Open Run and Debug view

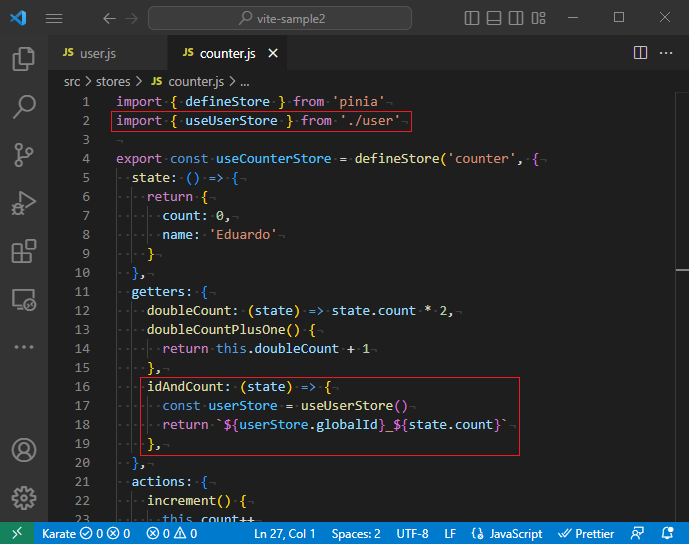click(x=24, y=203)
